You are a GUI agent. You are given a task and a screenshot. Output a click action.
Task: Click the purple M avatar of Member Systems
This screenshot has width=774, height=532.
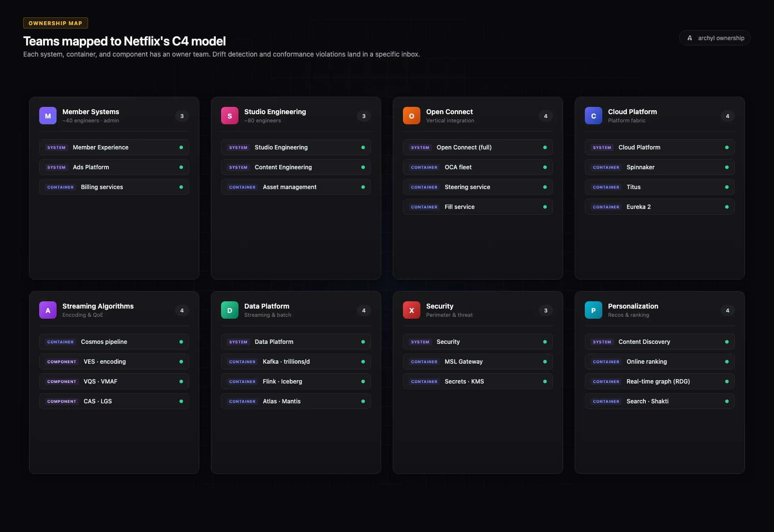(48, 116)
